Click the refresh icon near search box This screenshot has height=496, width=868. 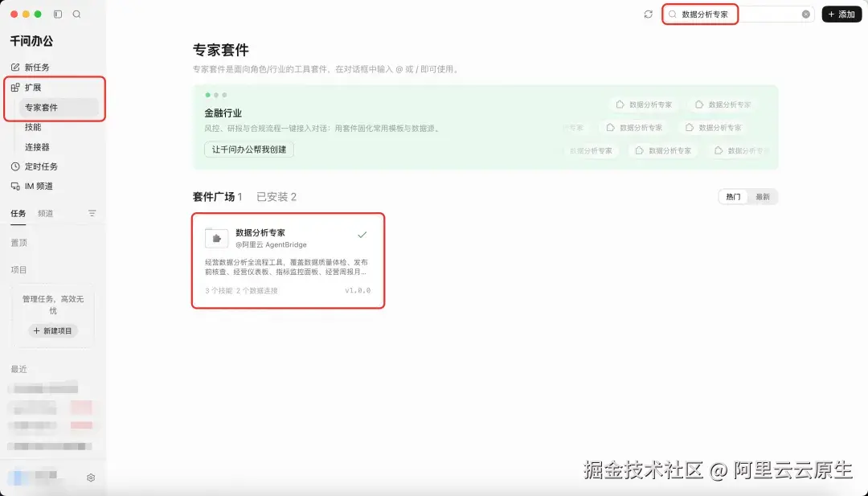coord(649,14)
